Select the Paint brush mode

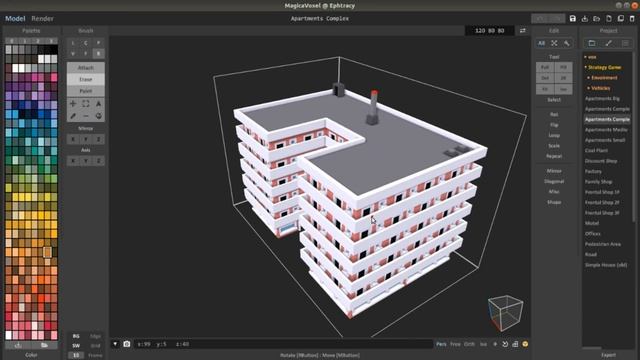pos(86,91)
